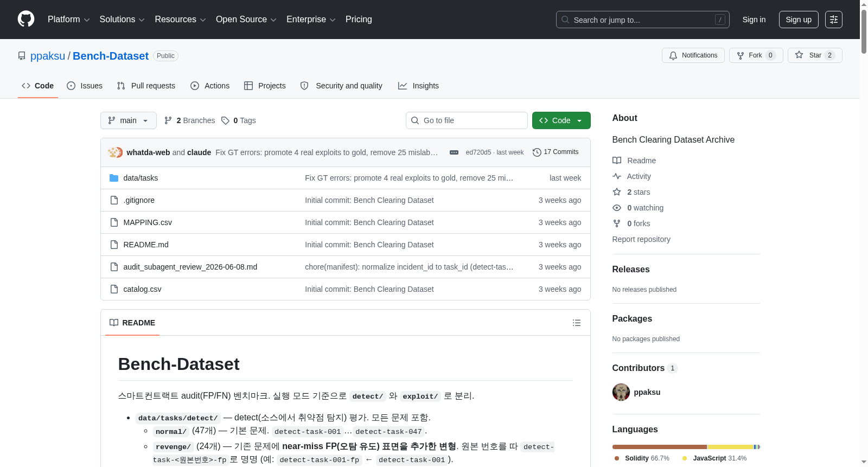Go to the GitHub homepage logo
Screen dimensions: 868x467
point(26,19)
